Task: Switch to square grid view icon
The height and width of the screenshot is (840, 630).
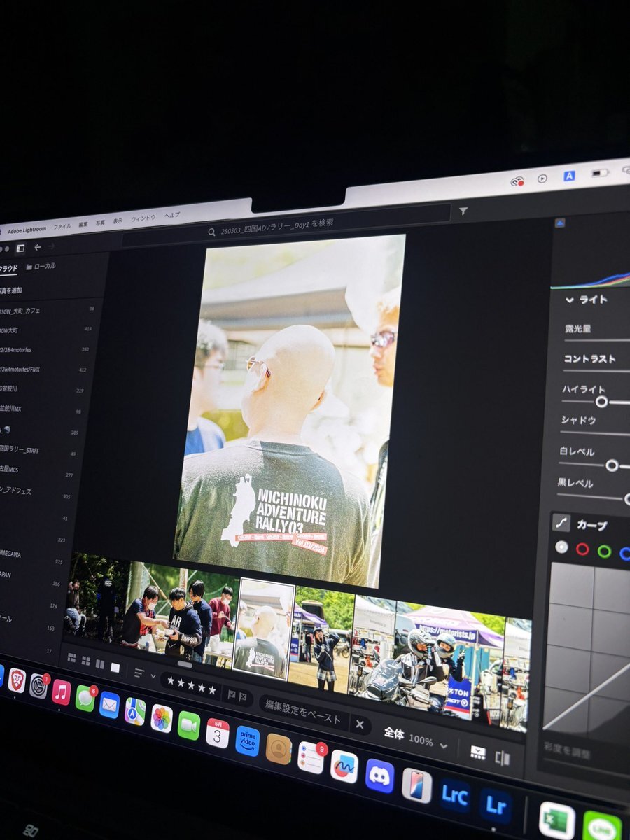Action: pos(86,661)
